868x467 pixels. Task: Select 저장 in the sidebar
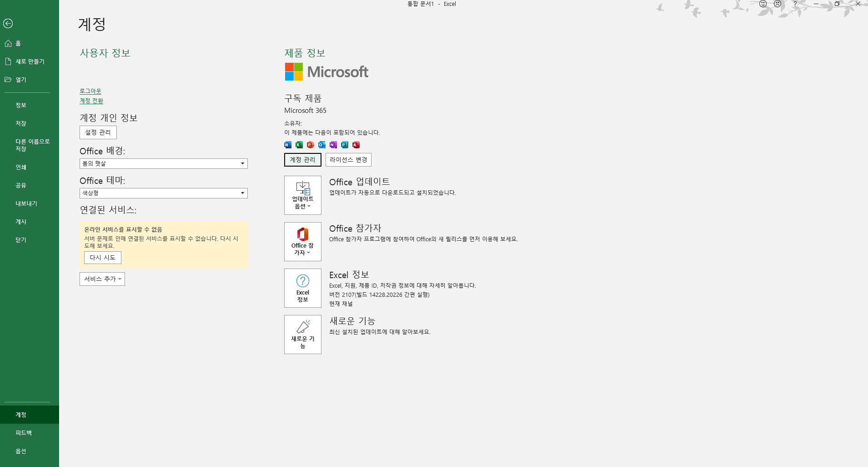tap(30, 123)
